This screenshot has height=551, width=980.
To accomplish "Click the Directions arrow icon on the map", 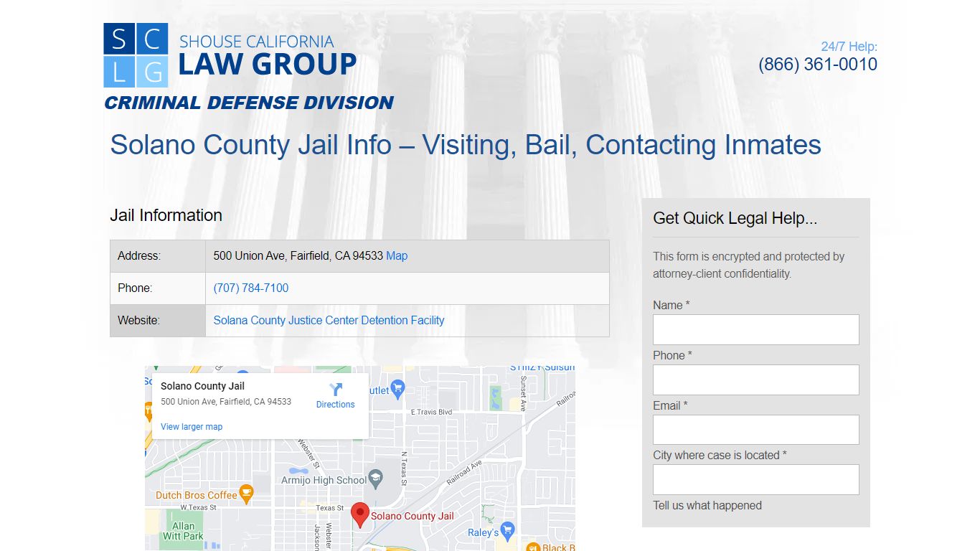I will pyautogui.click(x=336, y=389).
